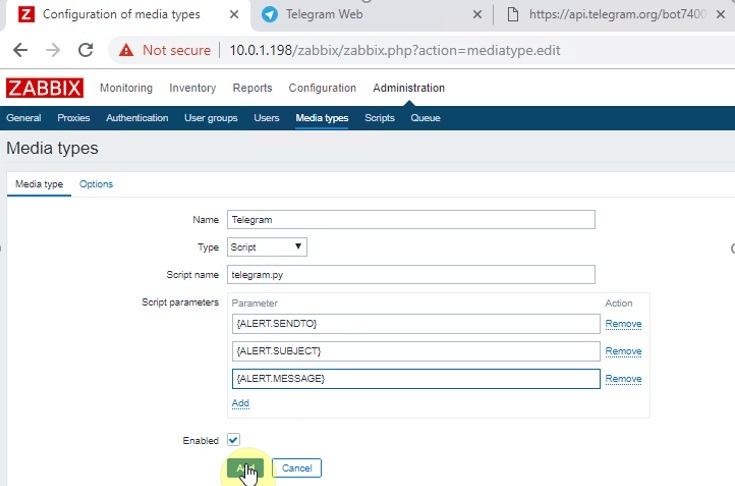Open the Configuration menu
Viewport: 735px width, 486px height.
pos(322,88)
